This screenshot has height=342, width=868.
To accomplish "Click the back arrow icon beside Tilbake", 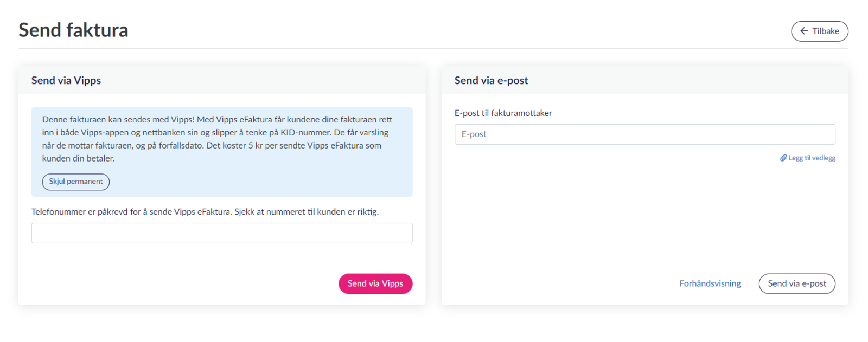I will pyautogui.click(x=804, y=31).
